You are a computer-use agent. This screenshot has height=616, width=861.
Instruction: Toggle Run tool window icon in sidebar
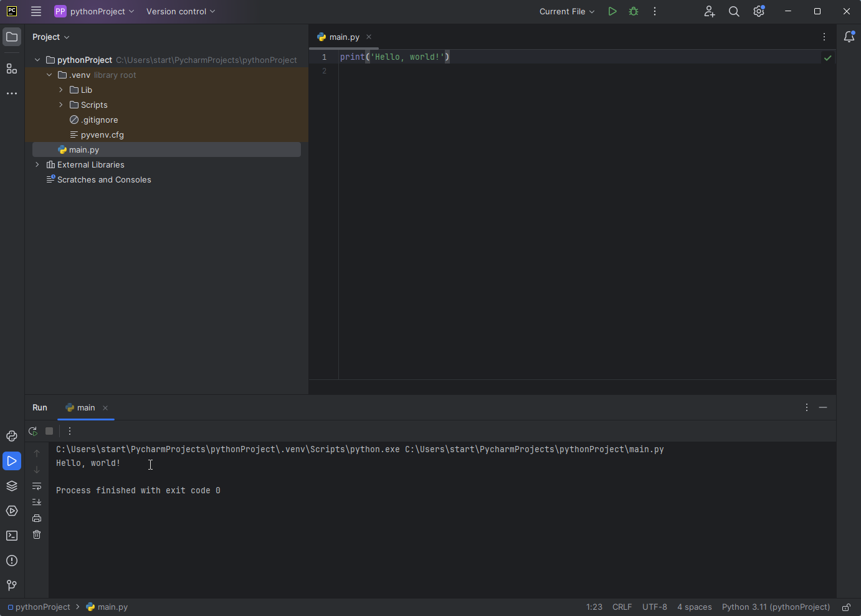(x=12, y=461)
